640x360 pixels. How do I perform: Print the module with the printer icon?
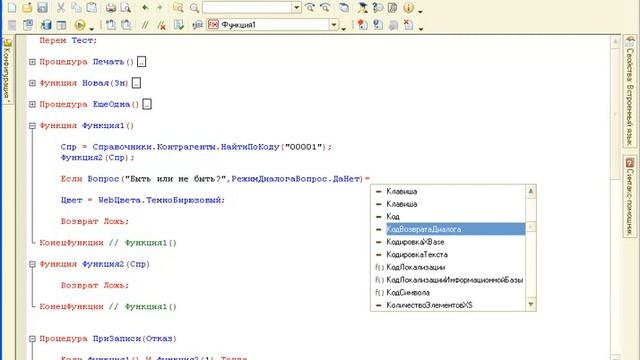point(111,7)
